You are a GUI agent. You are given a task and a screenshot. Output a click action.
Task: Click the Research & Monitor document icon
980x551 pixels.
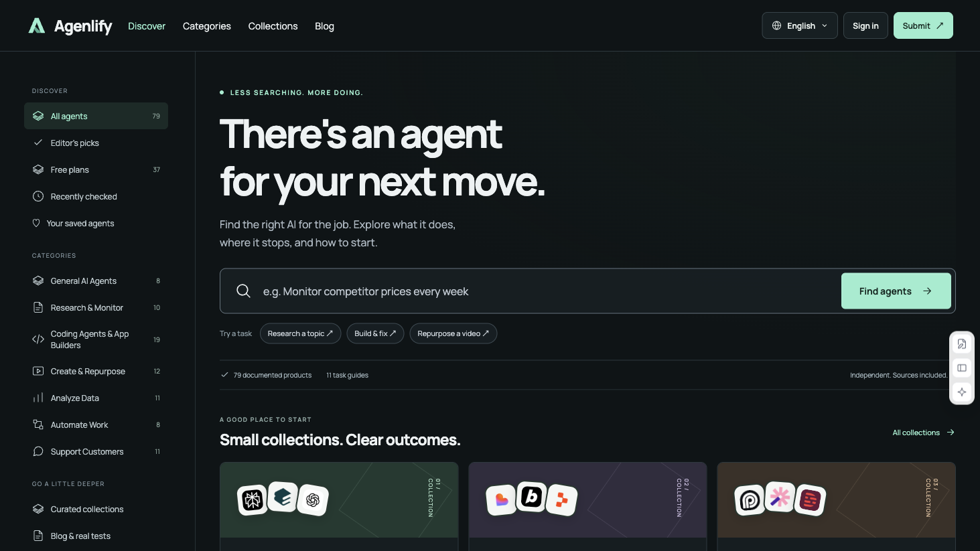point(38,307)
